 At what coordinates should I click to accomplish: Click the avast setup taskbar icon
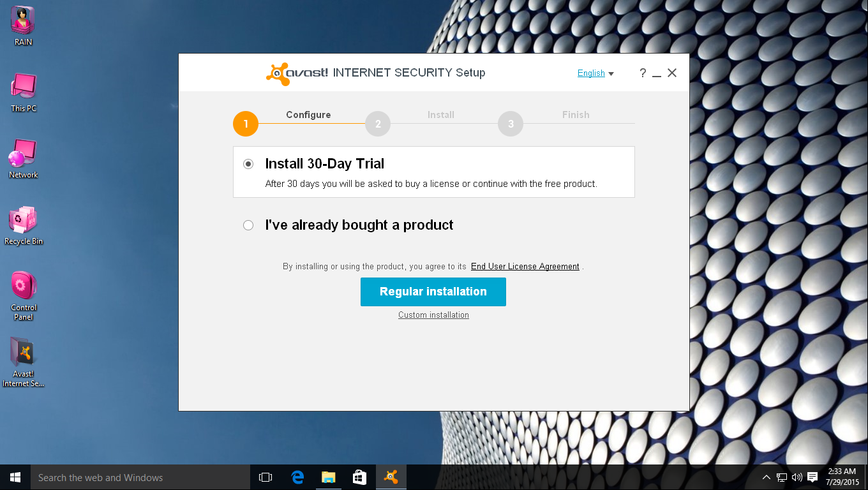pyautogui.click(x=391, y=477)
